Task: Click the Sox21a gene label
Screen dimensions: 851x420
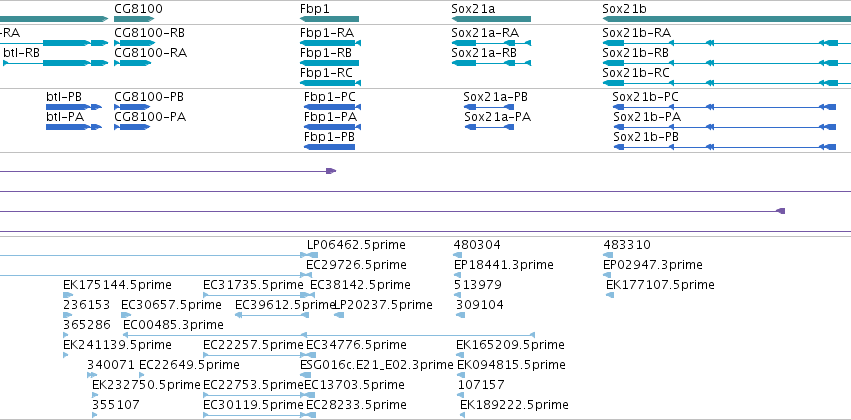Action: 473,9
